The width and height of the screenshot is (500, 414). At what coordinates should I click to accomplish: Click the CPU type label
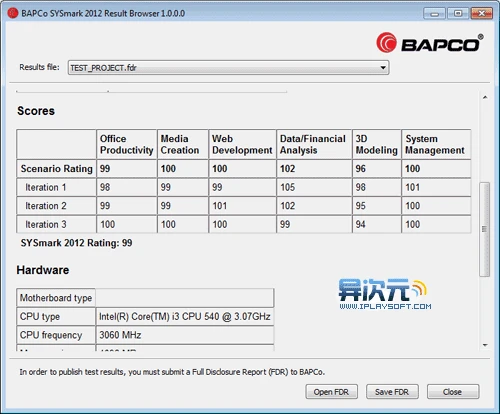[40, 316]
